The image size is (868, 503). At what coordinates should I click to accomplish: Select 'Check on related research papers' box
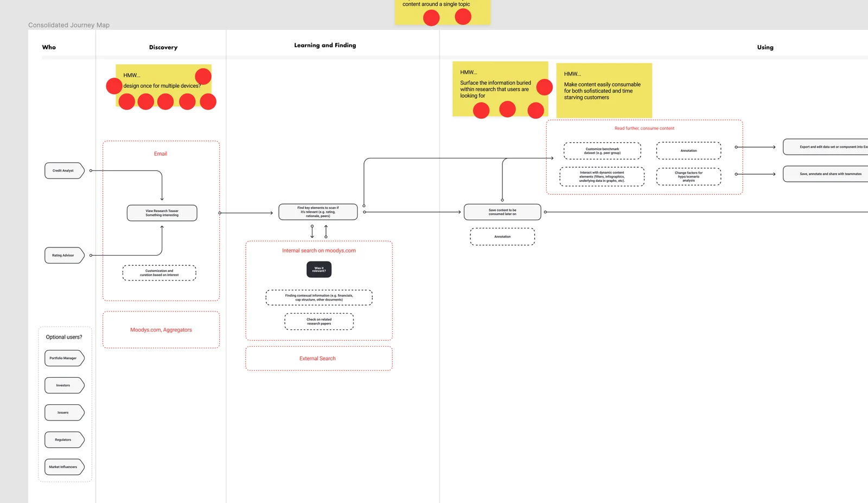319,321
